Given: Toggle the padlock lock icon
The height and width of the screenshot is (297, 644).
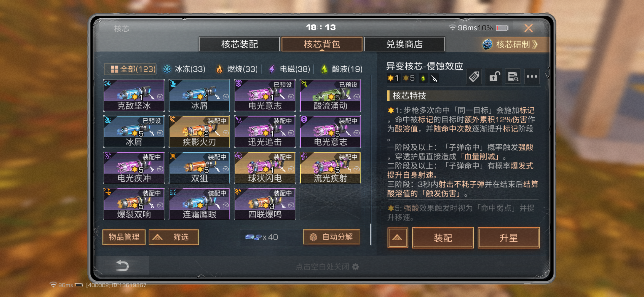Looking at the screenshot, I should [x=493, y=77].
